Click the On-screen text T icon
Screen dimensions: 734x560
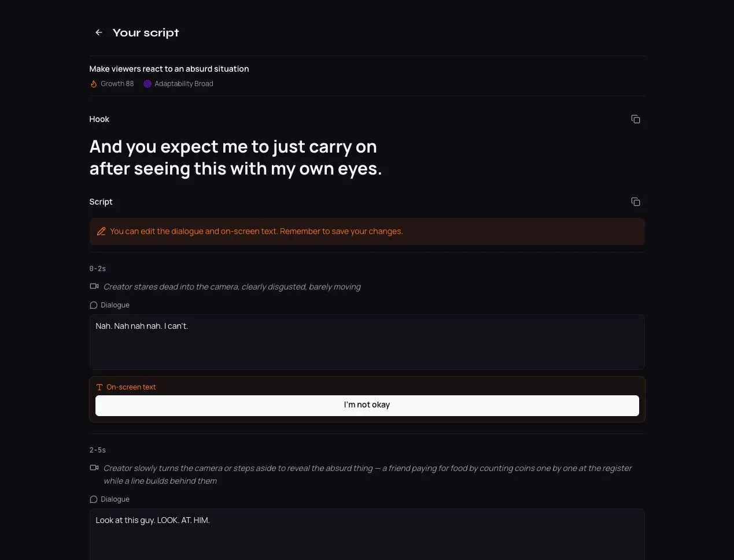point(99,387)
